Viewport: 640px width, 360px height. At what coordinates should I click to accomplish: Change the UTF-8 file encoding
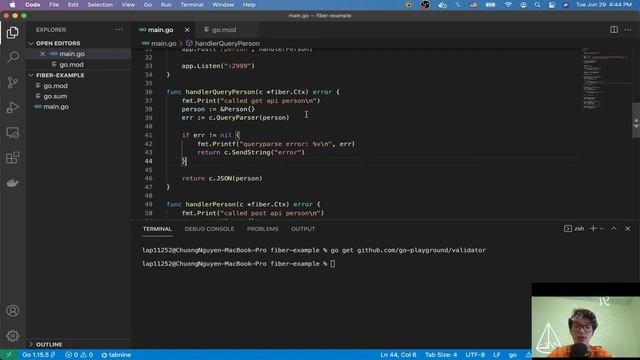click(475, 355)
